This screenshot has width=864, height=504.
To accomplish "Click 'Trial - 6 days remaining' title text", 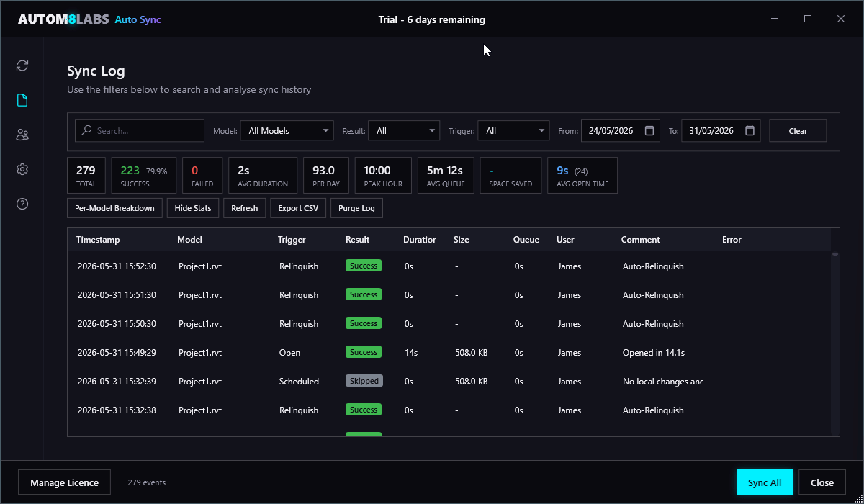I will pos(432,19).
